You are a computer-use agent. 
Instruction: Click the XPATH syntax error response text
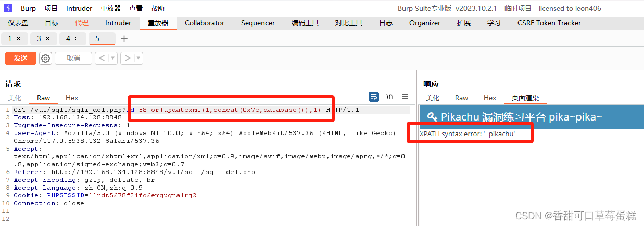[x=468, y=134]
